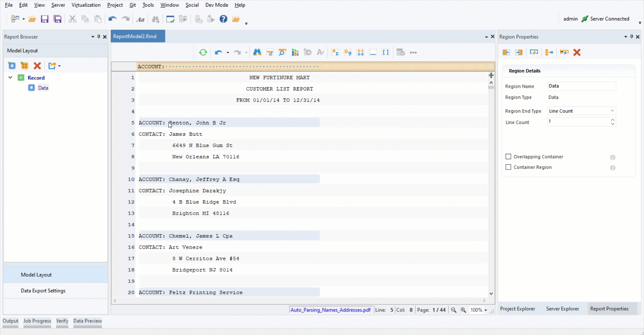
Task: Click the square brackets icon in toolbar
Action: point(386,53)
